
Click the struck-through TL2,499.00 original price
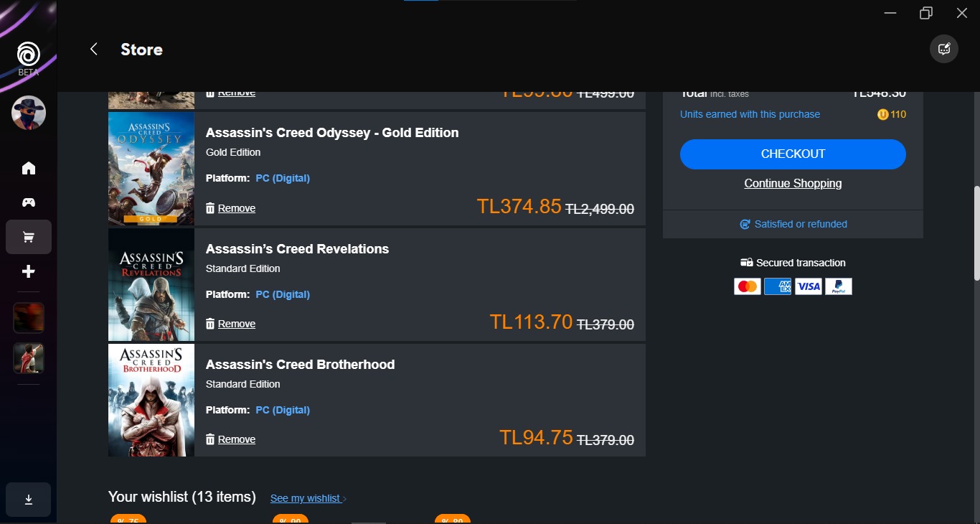(x=600, y=209)
